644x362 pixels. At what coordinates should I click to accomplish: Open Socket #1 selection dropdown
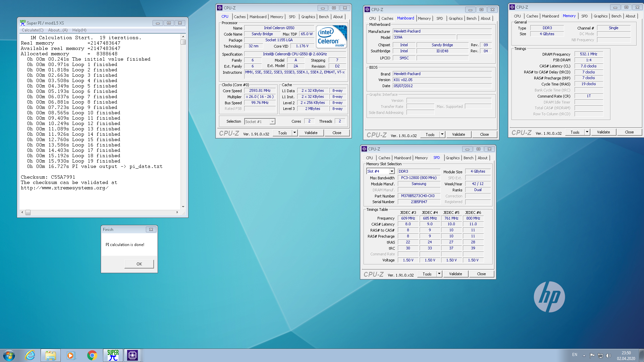pos(272,122)
